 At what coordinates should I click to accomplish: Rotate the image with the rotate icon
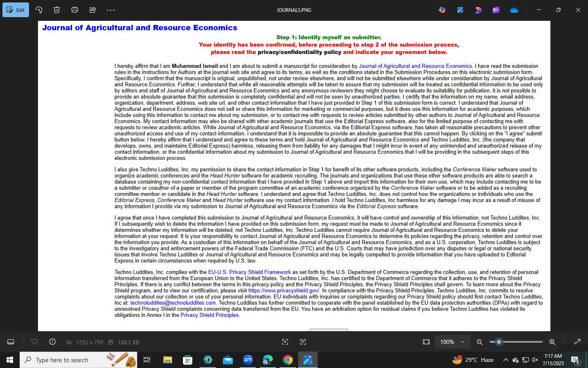(x=39, y=10)
